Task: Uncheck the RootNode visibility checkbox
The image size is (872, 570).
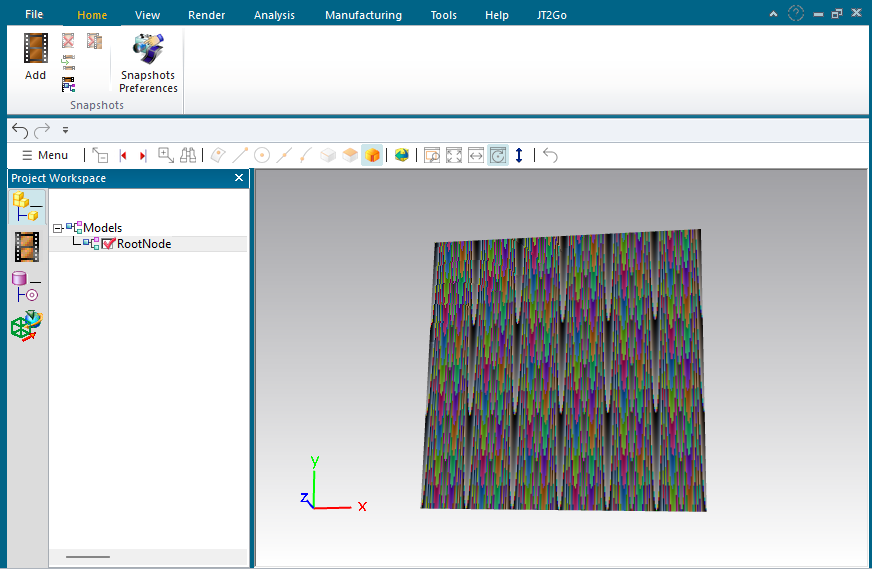Action: (x=109, y=243)
